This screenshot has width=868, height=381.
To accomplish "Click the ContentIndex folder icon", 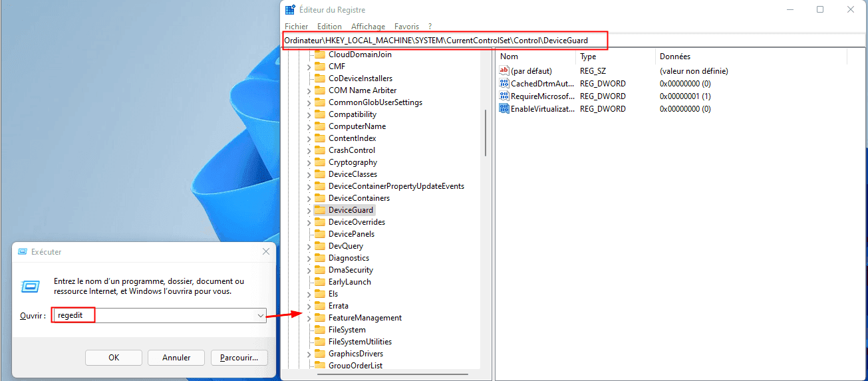I will tap(319, 138).
